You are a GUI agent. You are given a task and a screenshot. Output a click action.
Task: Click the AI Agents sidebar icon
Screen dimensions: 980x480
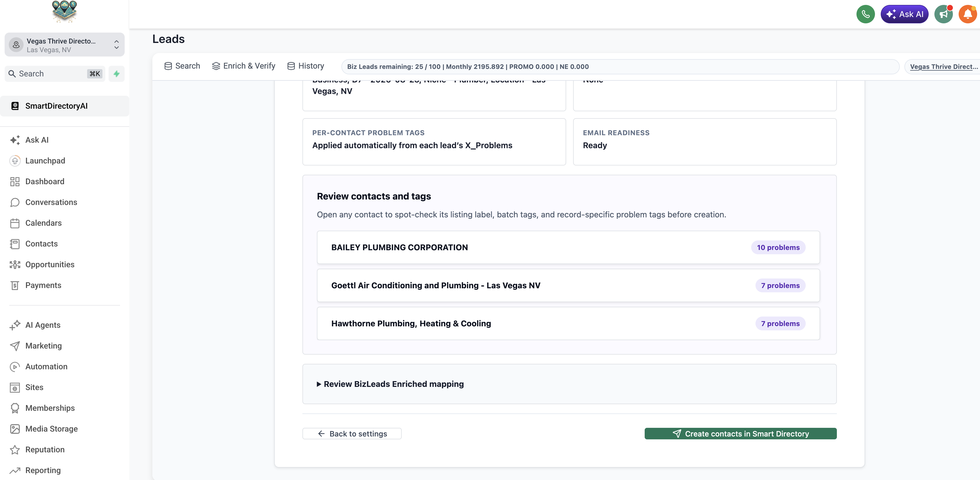point(15,325)
